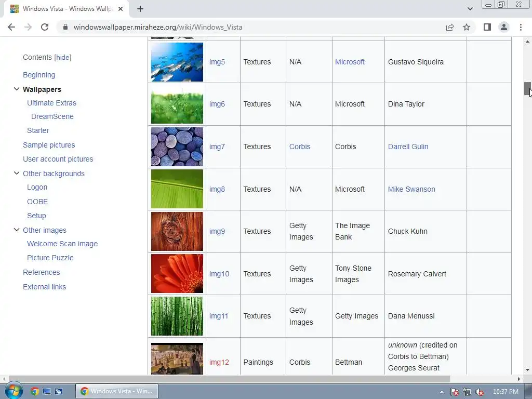
Task: Go to Starter section
Action: coord(38,130)
